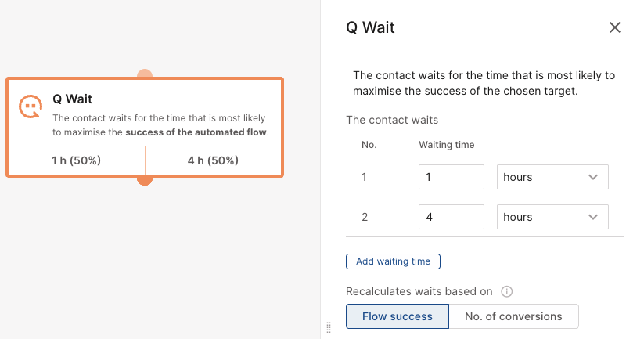Image resolution: width=644 pixels, height=339 pixels.
Task: Select the 4 h (50%) branch on the node
Action: pyautogui.click(x=213, y=160)
